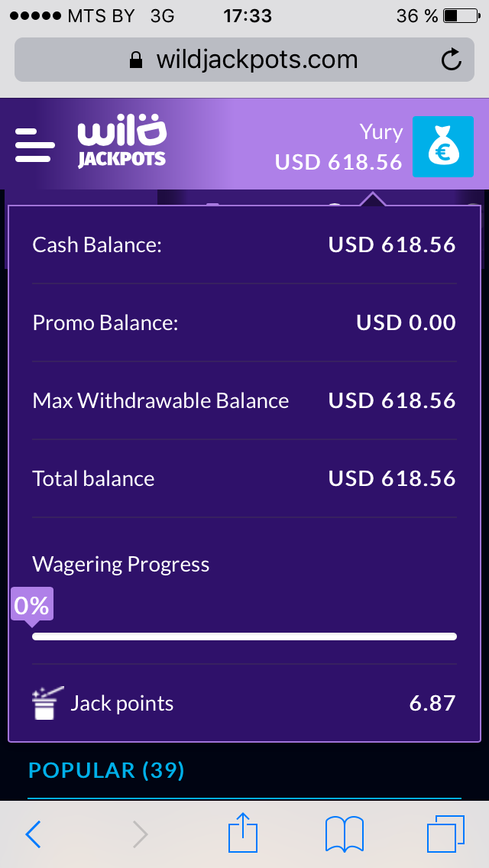Tap the Jack points magic hat icon
Image resolution: width=489 pixels, height=868 pixels.
45,703
